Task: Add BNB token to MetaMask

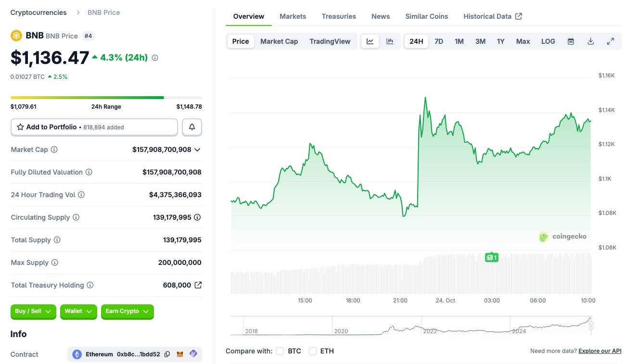Action: tap(180, 354)
